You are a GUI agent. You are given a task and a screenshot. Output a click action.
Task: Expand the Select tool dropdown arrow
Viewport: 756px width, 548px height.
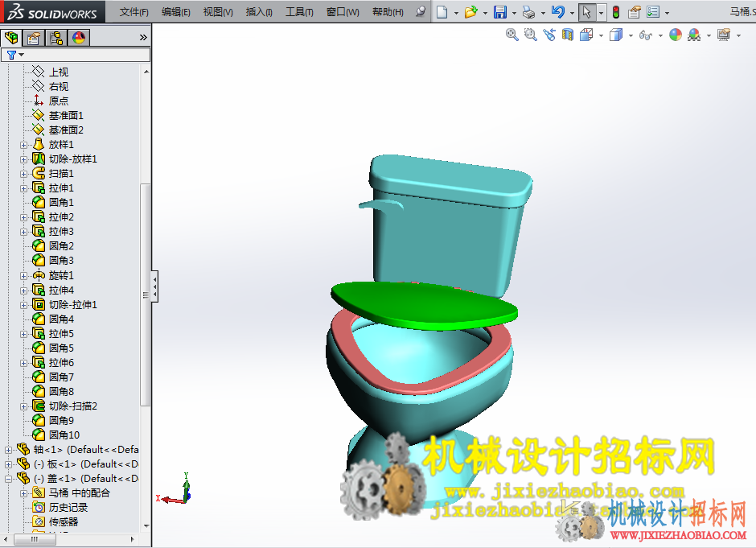[x=601, y=13]
